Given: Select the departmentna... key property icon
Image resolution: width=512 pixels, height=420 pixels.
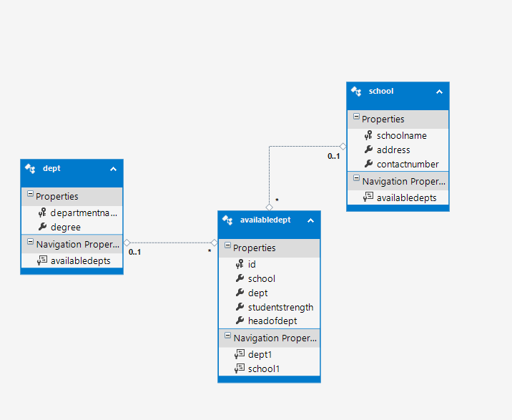Looking at the screenshot, I should coord(42,213).
